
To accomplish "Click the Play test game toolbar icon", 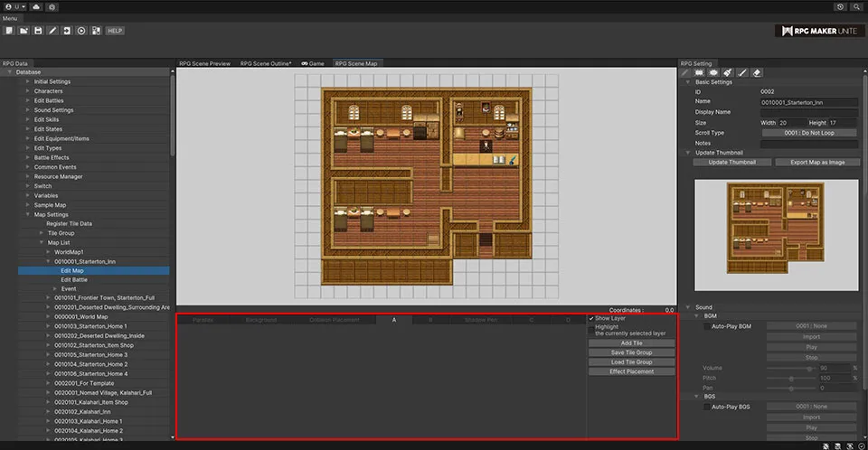I will click(81, 31).
